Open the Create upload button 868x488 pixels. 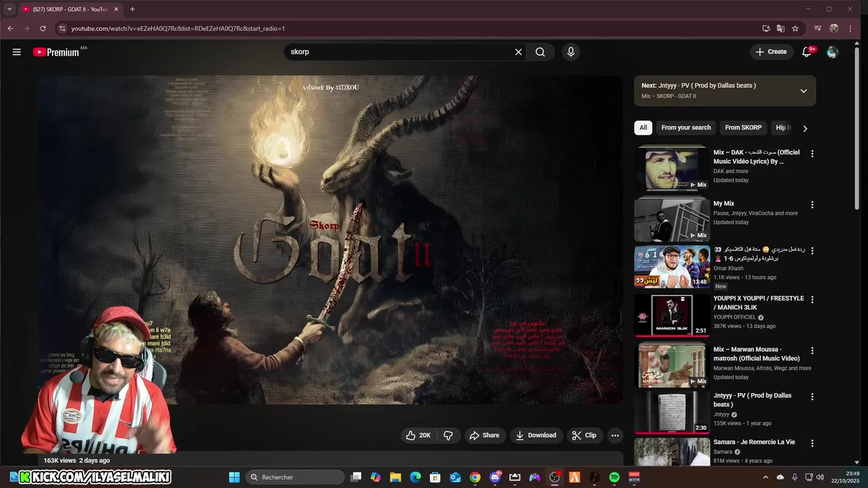[x=771, y=52]
